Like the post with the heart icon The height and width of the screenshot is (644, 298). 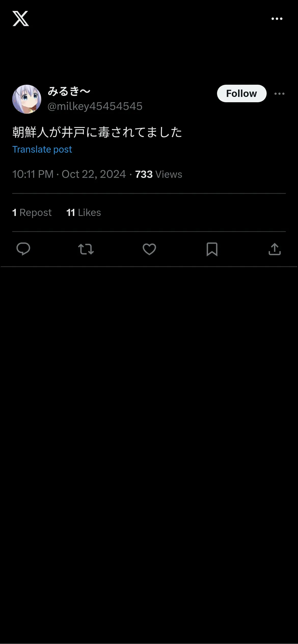(x=149, y=249)
